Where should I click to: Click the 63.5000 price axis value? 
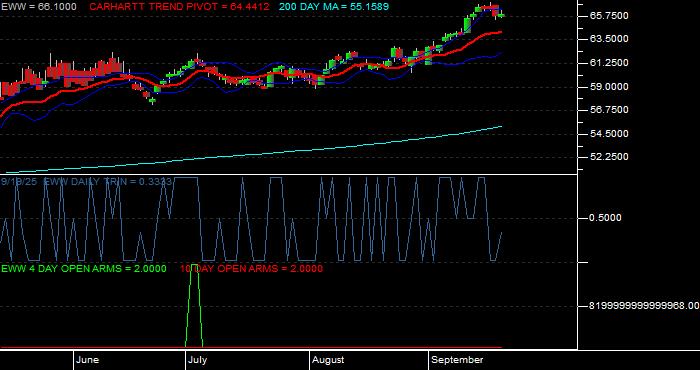[x=609, y=39]
